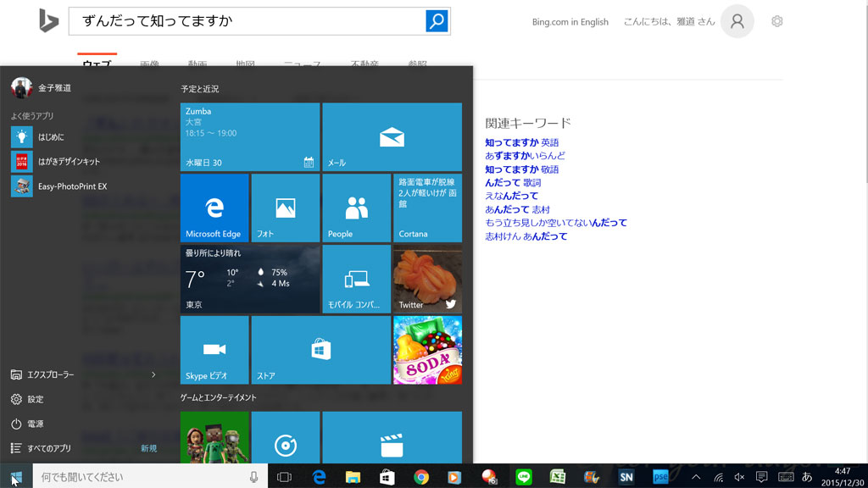Click the Bing logo
This screenshot has height=488, width=868.
(48, 21)
